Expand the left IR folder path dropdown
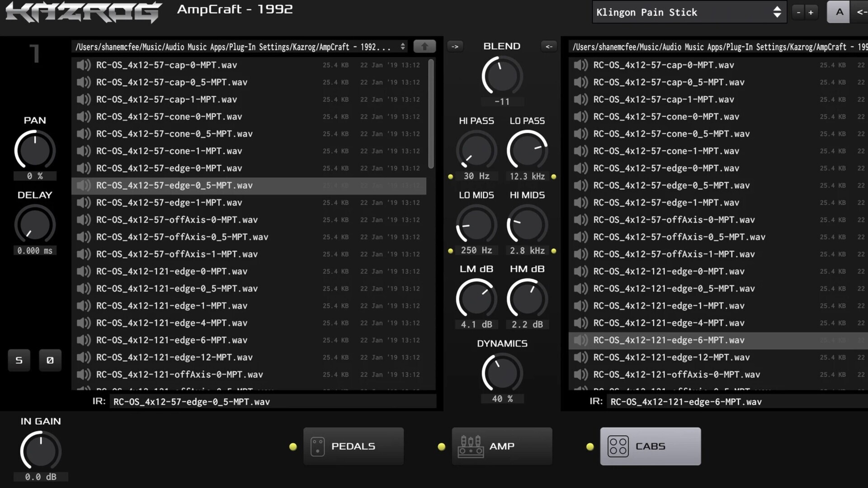The width and height of the screenshot is (868, 488). (x=402, y=47)
